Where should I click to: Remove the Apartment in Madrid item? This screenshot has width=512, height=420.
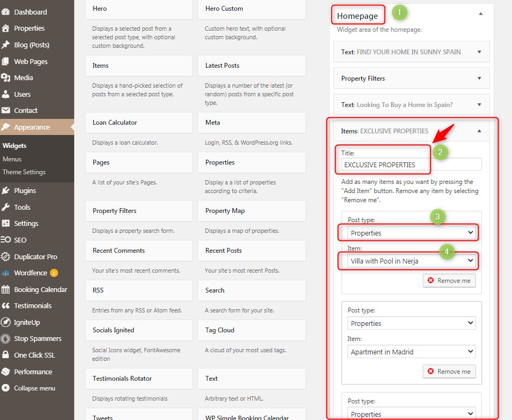point(449,372)
